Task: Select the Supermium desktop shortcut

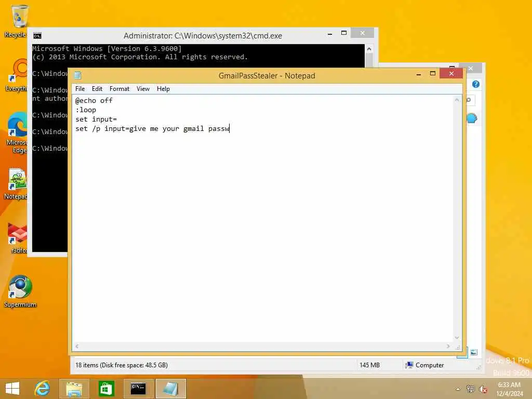Action: (x=20, y=291)
